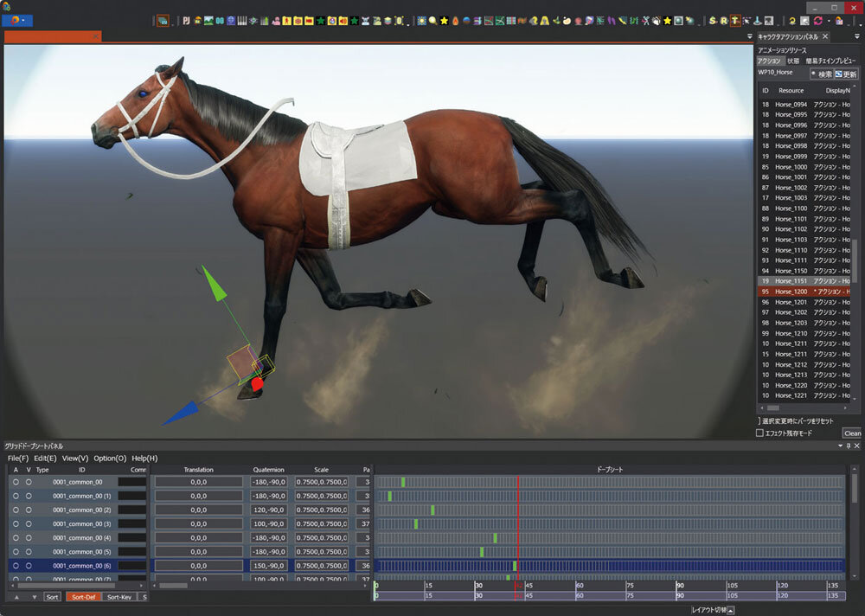This screenshot has width=865, height=616.
Task: Select Horse_1151 row in resource list
Action: pos(804,281)
